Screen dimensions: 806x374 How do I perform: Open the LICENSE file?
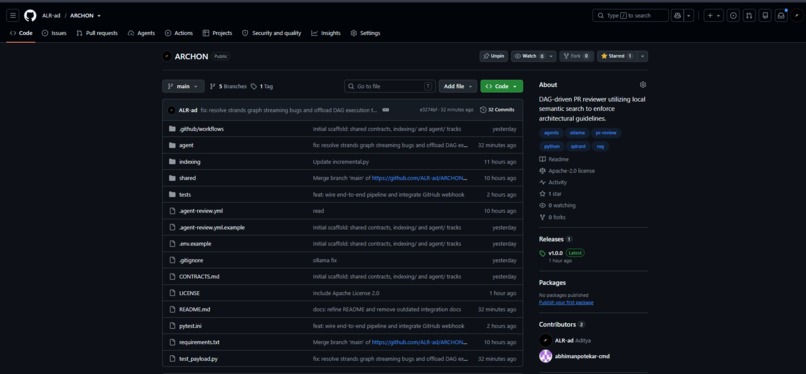click(189, 293)
